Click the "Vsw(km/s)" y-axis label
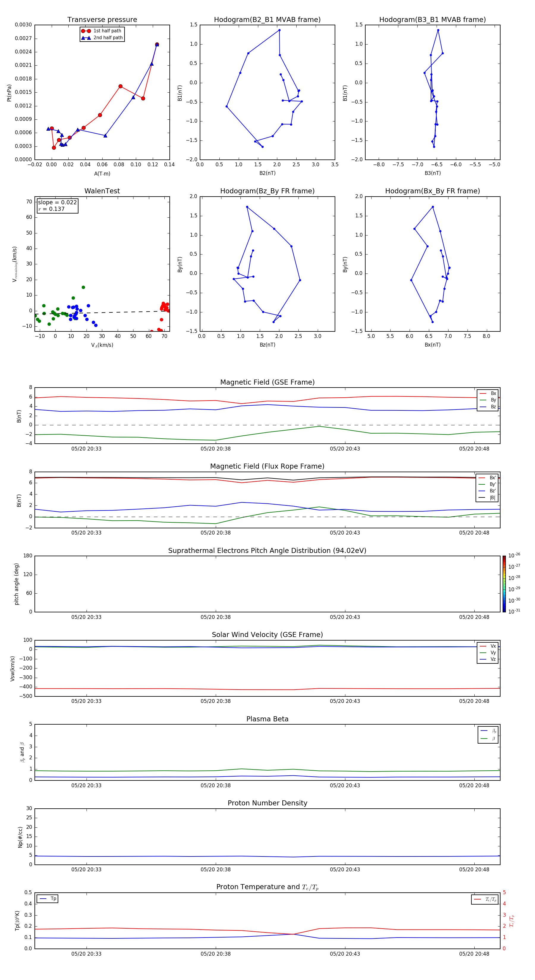 pos(12,668)
